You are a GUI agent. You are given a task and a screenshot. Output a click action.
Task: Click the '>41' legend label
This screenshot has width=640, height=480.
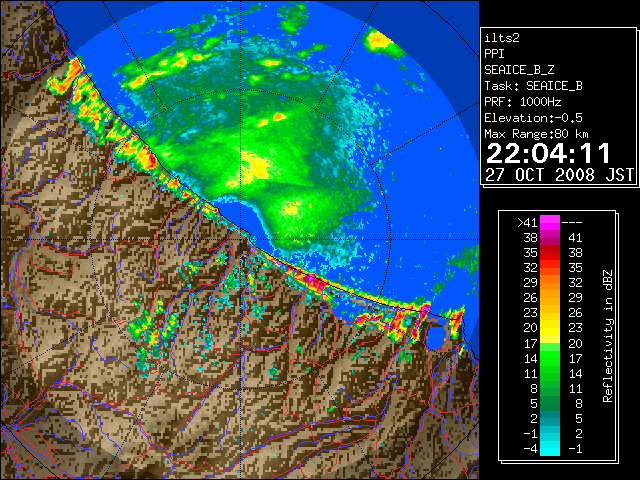[527, 223]
